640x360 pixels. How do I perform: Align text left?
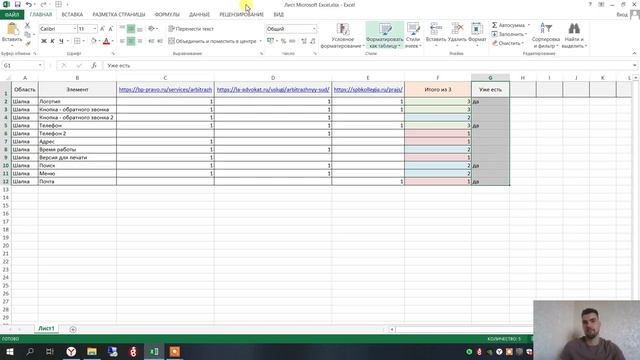[x=122, y=41]
